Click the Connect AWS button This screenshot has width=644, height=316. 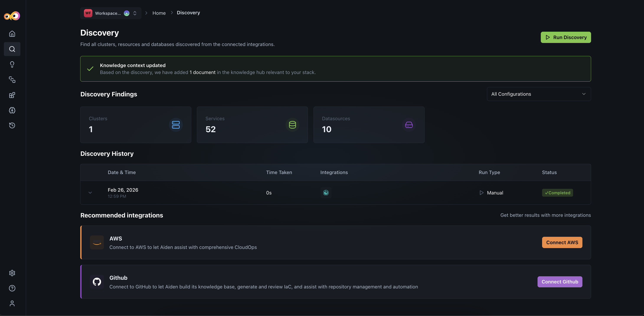562,242
